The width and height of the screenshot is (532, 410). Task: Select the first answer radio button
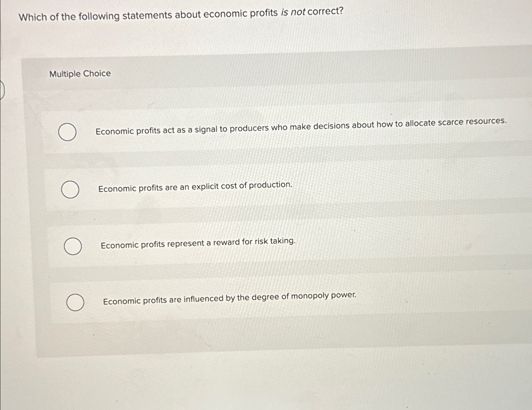[x=67, y=132]
